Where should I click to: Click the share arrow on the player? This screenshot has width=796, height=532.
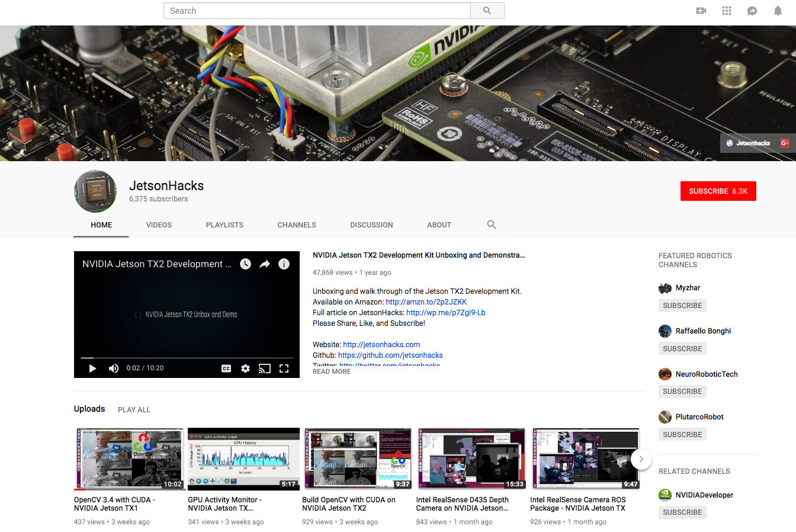pyautogui.click(x=265, y=264)
